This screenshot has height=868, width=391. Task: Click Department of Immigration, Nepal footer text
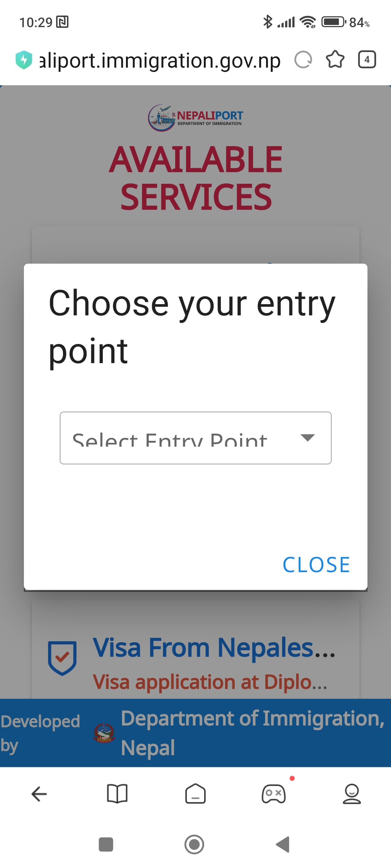pos(252,733)
